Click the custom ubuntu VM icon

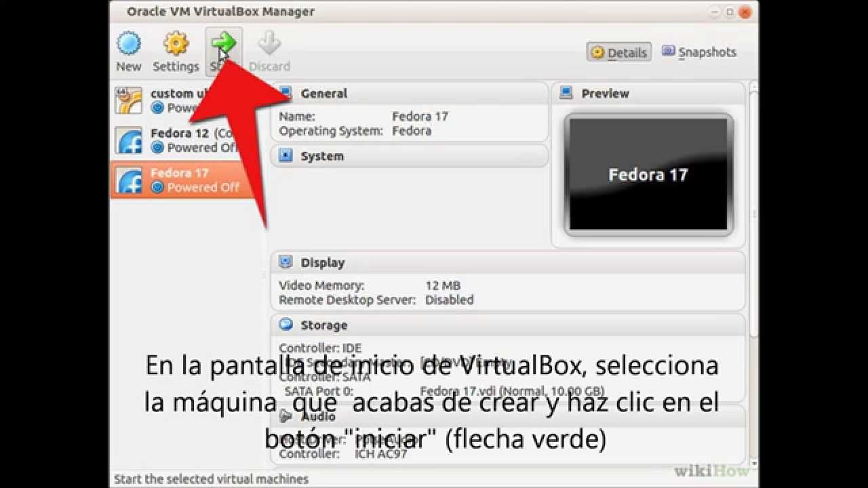point(128,100)
